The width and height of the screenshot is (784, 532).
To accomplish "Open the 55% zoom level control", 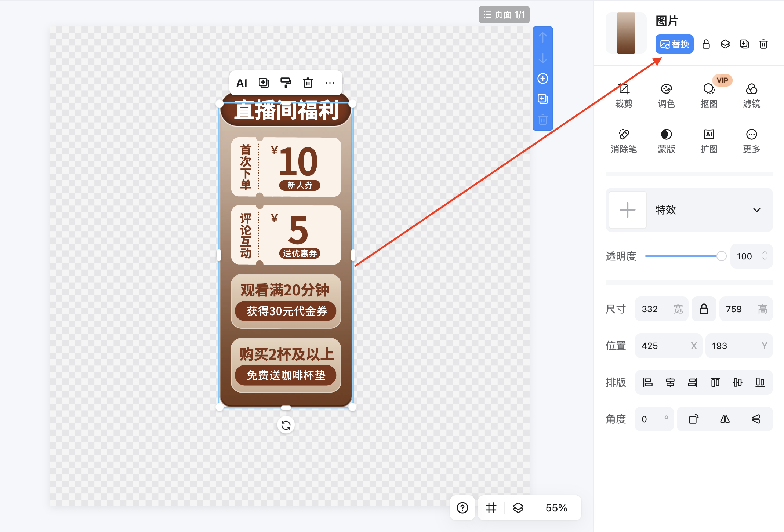I will (555, 508).
